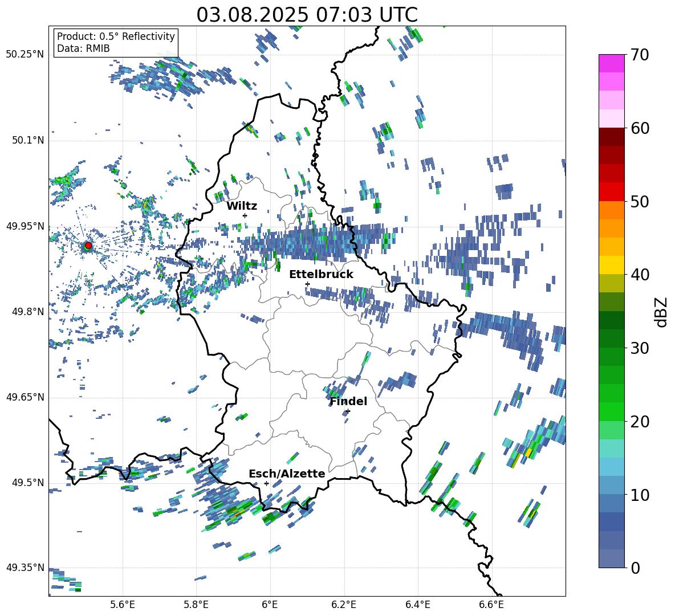The image size is (675, 616).
Task: Click the 'dBZ' colorbar axis label
Action: [x=662, y=312]
